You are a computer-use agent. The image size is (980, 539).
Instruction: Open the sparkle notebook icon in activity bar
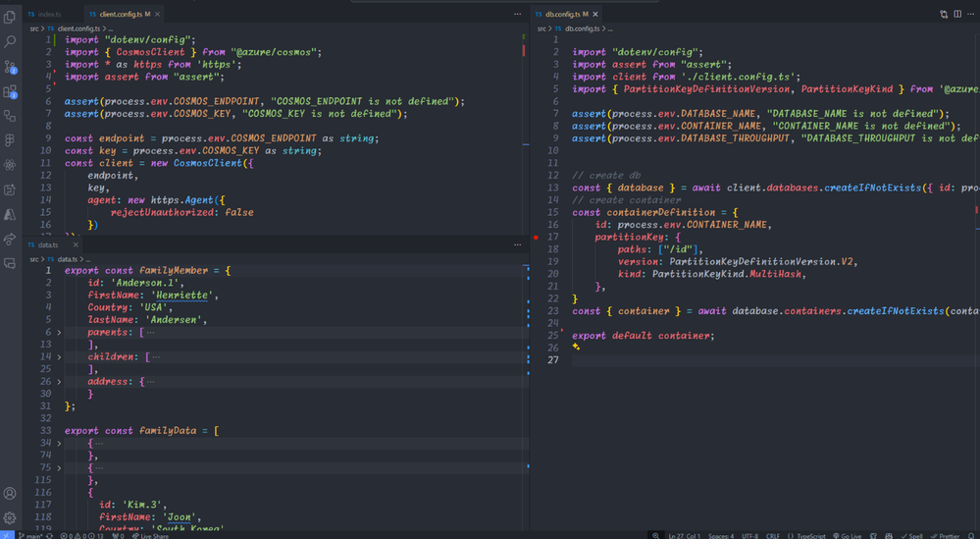pos(10,190)
